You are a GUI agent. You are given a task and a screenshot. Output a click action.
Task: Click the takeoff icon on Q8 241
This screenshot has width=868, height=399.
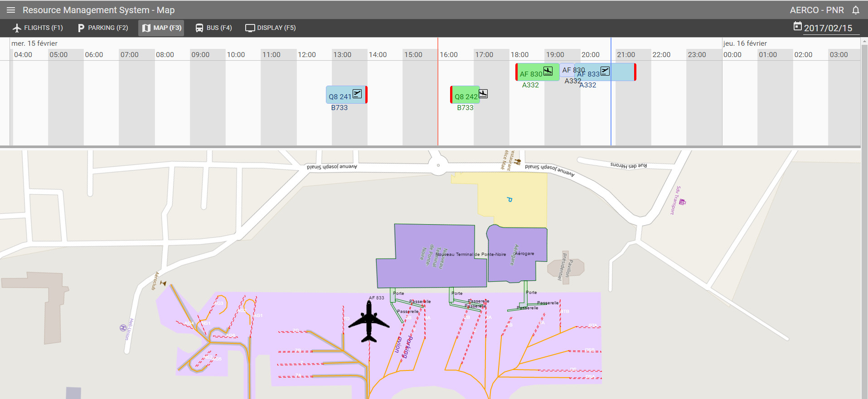(x=357, y=94)
